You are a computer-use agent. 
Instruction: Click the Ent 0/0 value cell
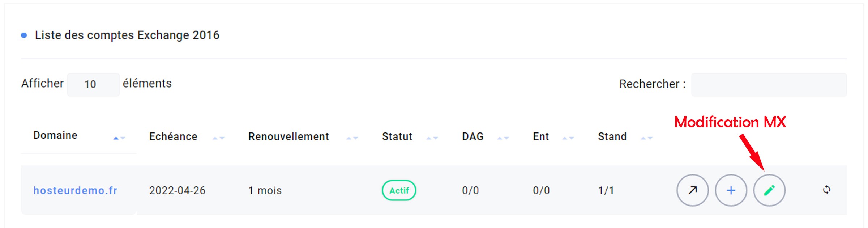coord(541,190)
